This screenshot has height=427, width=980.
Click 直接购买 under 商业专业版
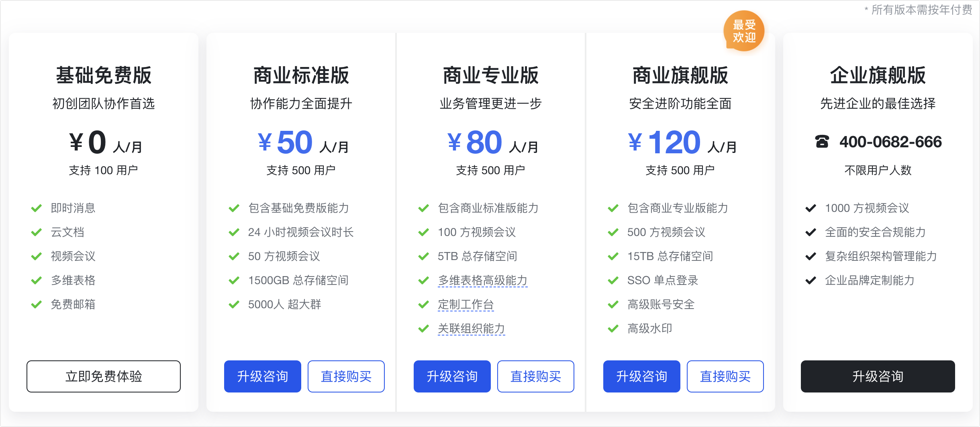(536, 376)
